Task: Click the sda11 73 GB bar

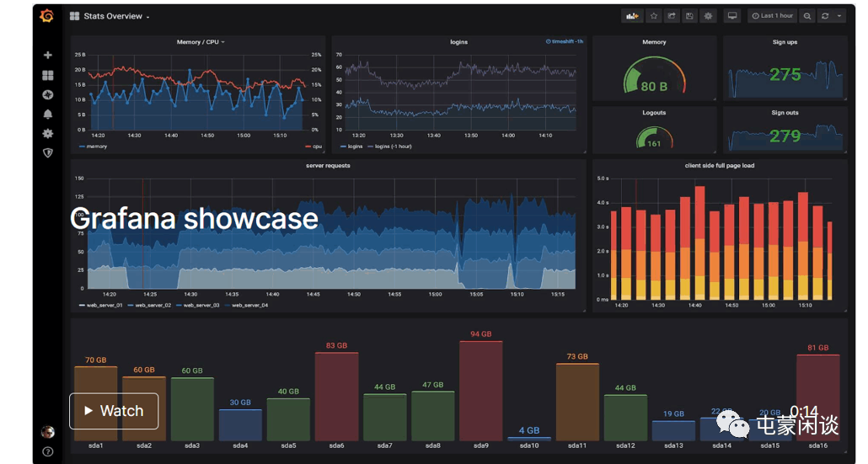Action: [x=577, y=402]
